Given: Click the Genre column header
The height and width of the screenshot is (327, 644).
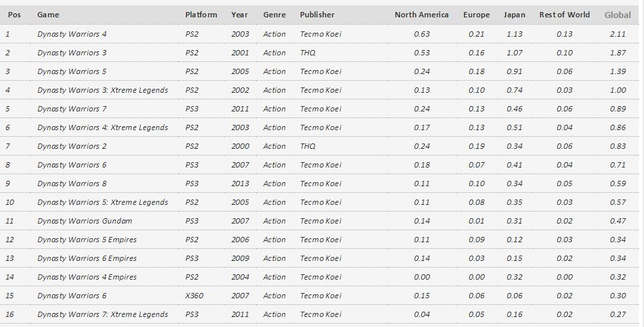Looking at the screenshot, I should [275, 15].
